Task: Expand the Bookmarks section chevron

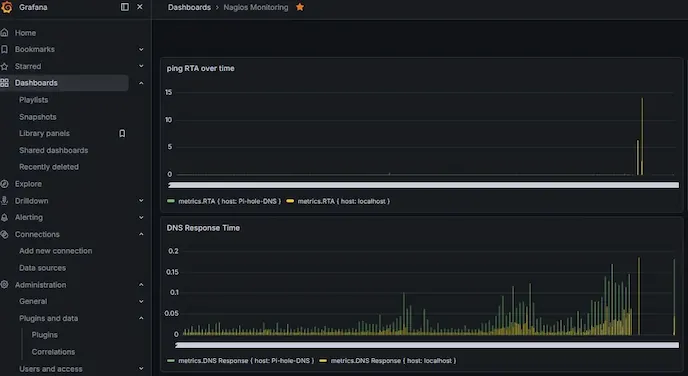Action: (x=141, y=50)
